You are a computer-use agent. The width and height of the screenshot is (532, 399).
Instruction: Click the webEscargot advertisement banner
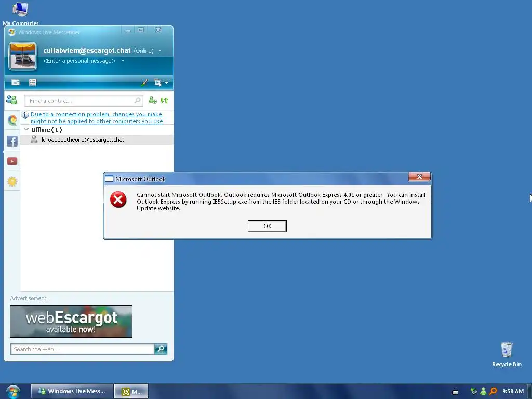71,322
